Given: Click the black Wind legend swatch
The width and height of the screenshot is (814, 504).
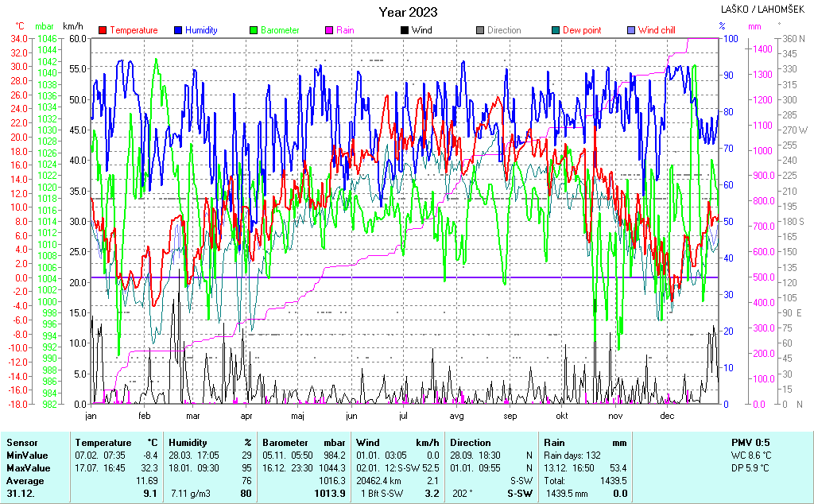Looking at the screenshot, I should [x=405, y=30].
